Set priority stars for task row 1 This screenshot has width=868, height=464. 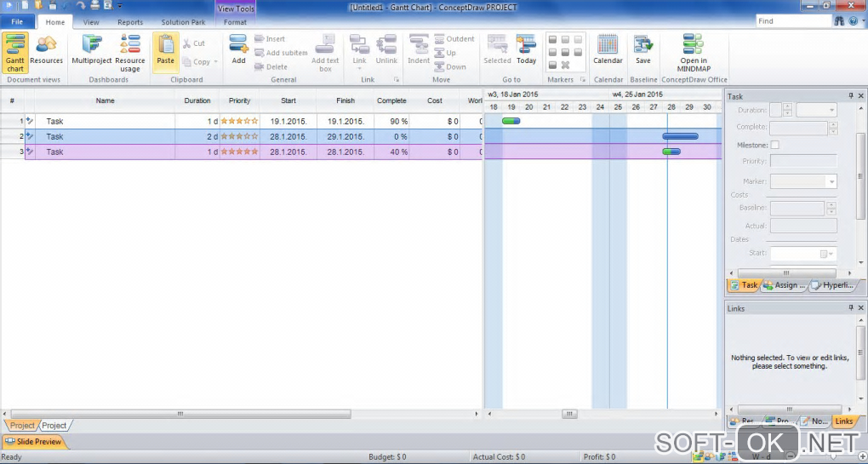pos(239,121)
